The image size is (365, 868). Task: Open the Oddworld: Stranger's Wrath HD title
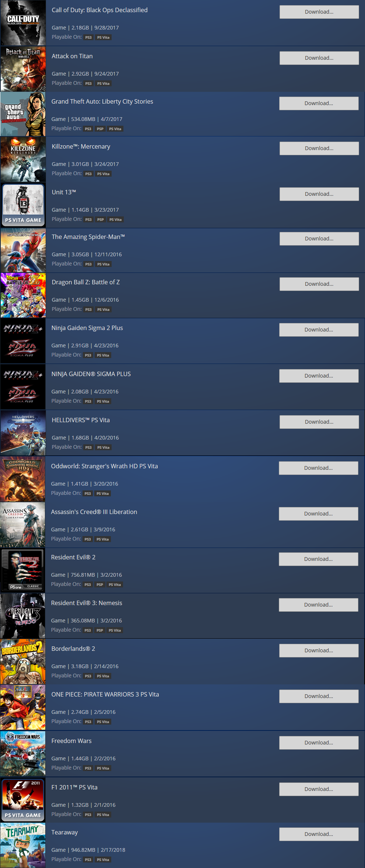(x=105, y=466)
